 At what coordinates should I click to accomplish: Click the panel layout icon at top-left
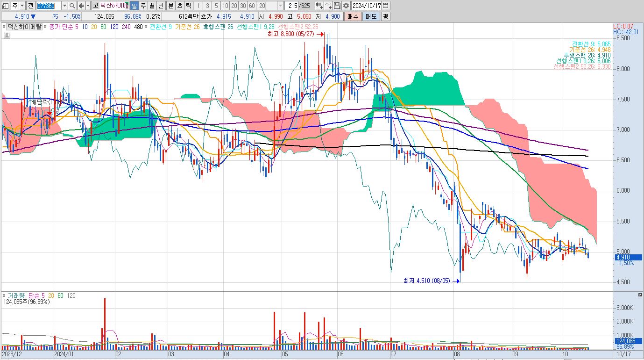(6, 6)
